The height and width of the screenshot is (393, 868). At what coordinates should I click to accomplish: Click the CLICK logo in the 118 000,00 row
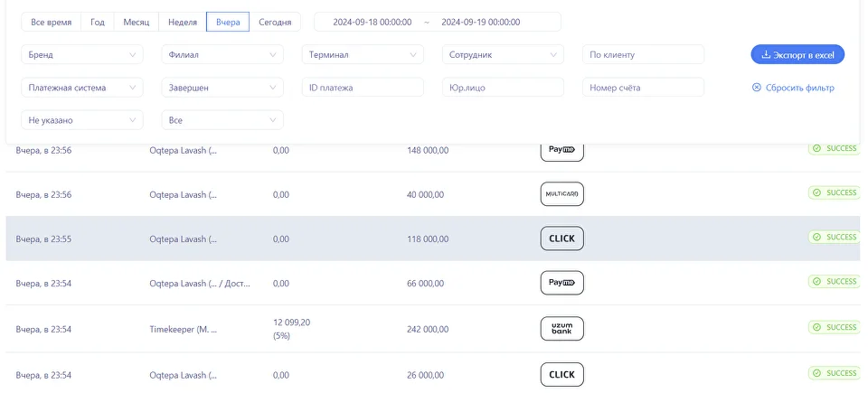561,239
